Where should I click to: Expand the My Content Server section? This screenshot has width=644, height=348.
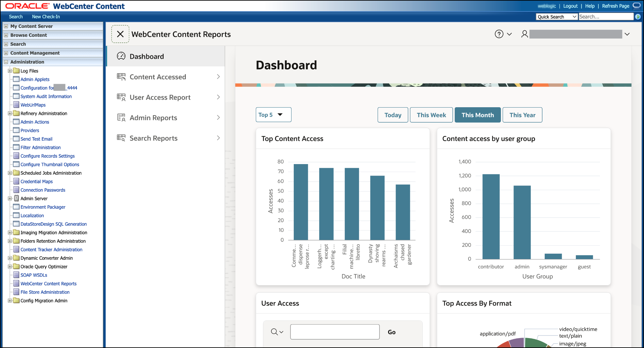point(6,26)
